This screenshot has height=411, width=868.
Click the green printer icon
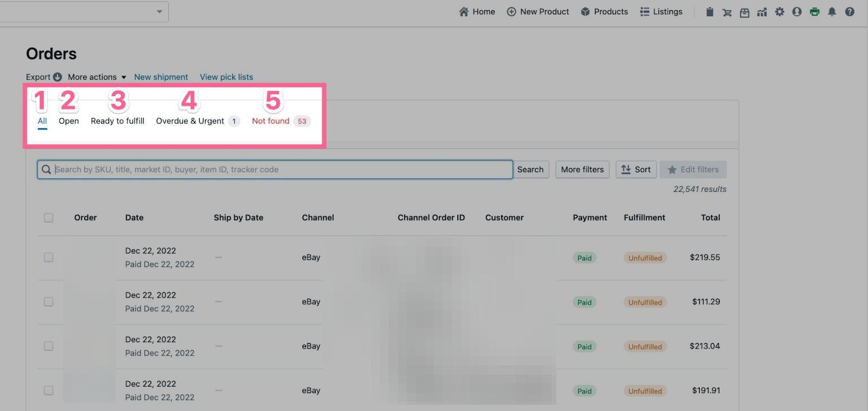pyautogui.click(x=814, y=12)
